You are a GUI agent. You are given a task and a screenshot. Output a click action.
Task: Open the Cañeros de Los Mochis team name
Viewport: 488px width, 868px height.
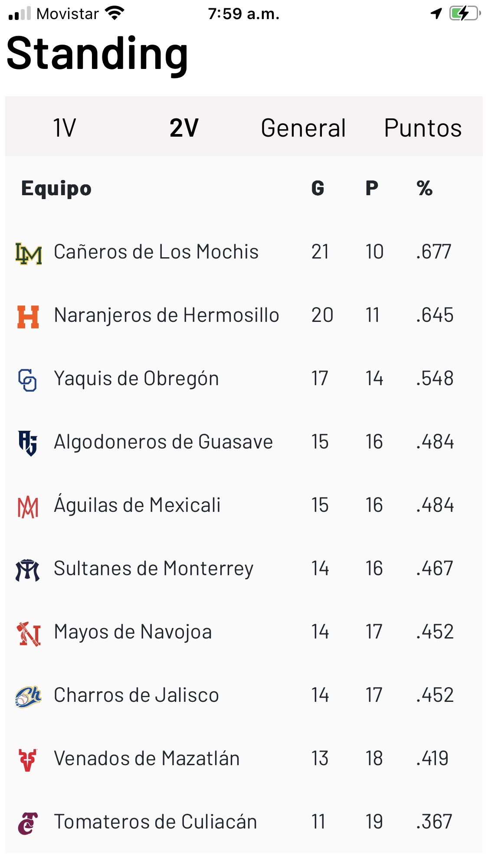point(156,252)
